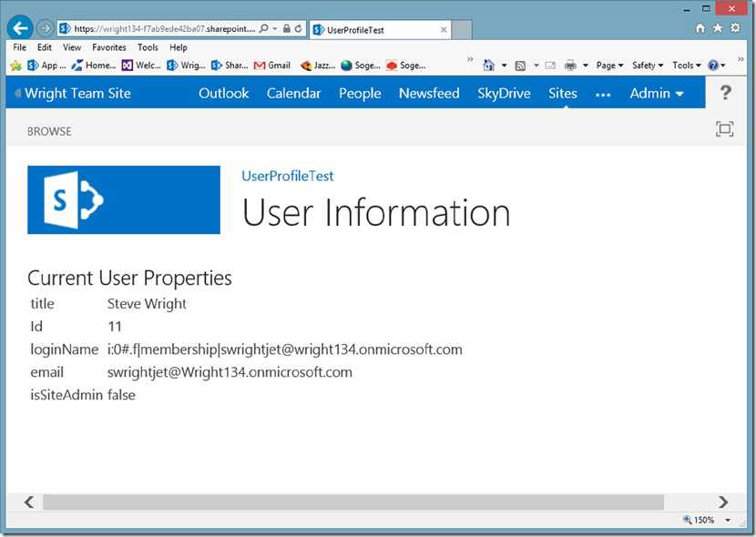Open the browser Home icon at top right
Viewport: 756px width, 537px height.
(700, 28)
